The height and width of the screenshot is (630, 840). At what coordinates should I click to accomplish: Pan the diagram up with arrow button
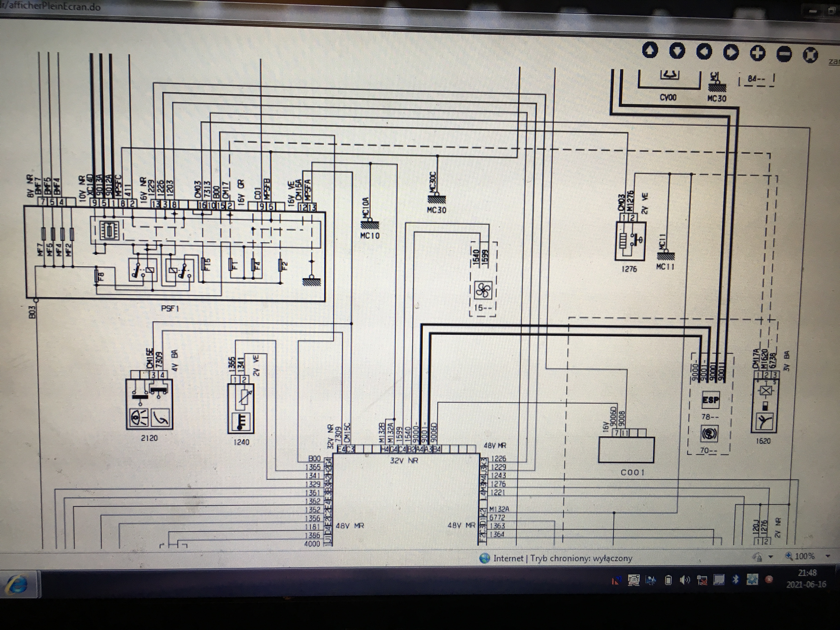pyautogui.click(x=650, y=50)
